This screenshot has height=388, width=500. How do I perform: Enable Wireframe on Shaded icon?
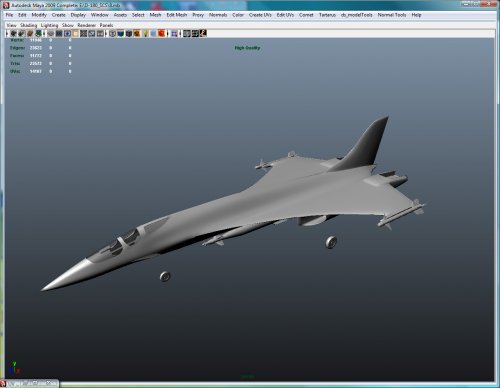(129, 33)
